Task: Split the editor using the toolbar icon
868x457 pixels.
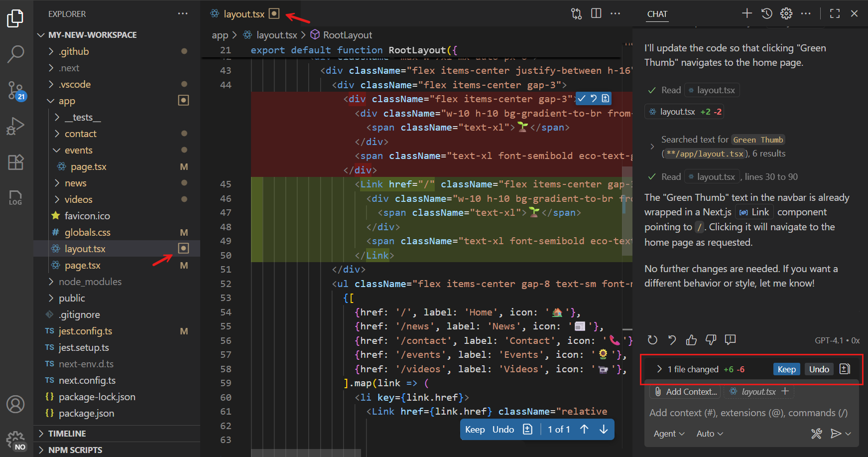Action: 596,13
